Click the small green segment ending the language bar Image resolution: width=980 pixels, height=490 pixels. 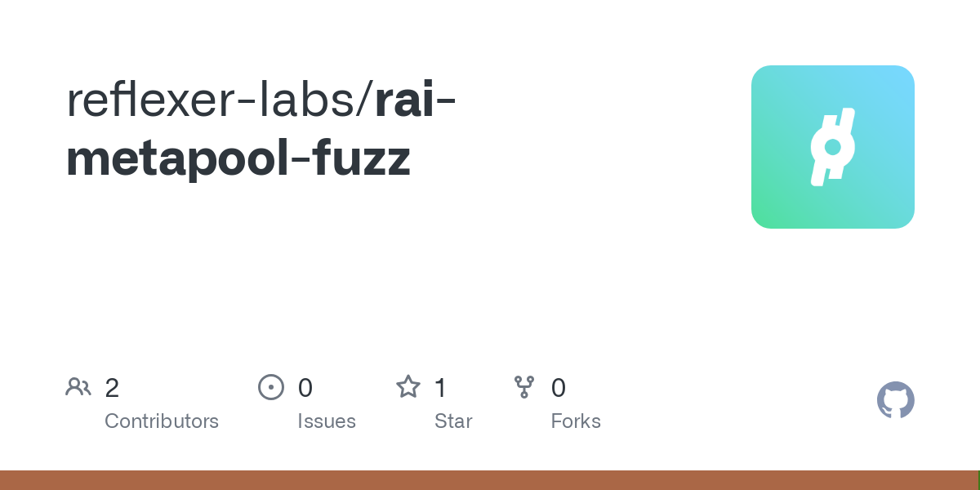[x=978, y=480]
